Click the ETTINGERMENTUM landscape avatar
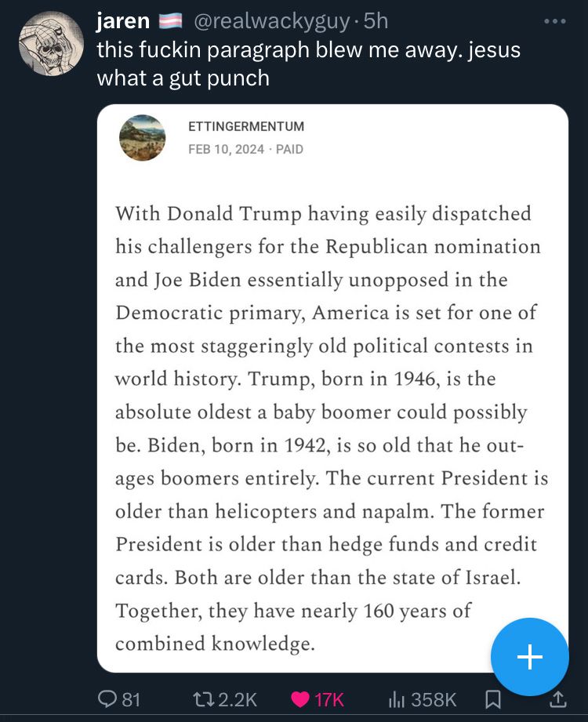Image resolution: width=588 pixels, height=722 pixels. click(142, 137)
